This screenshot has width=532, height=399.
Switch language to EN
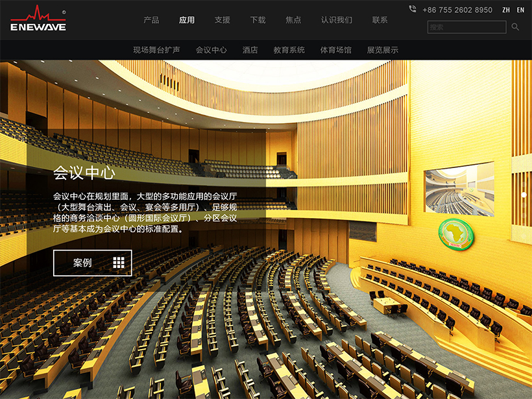point(520,10)
